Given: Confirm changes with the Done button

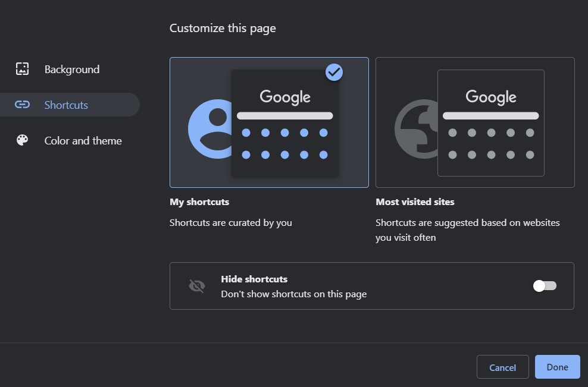Looking at the screenshot, I should pos(557,367).
